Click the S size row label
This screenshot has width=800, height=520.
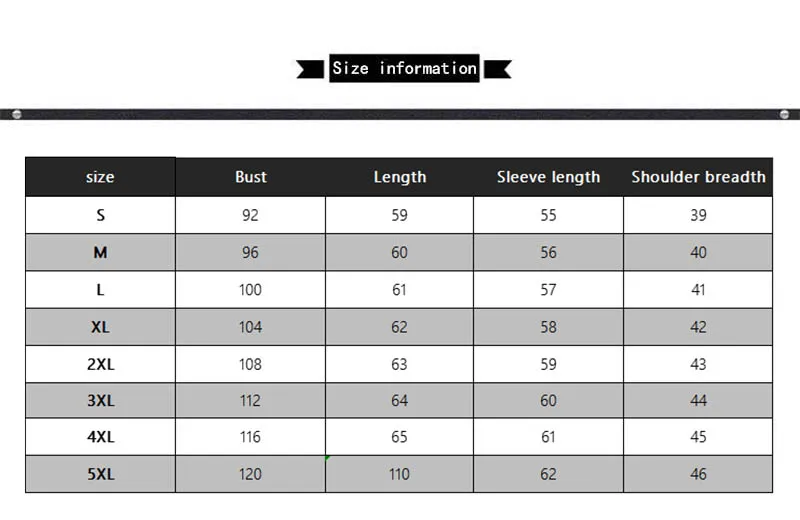pos(101,215)
